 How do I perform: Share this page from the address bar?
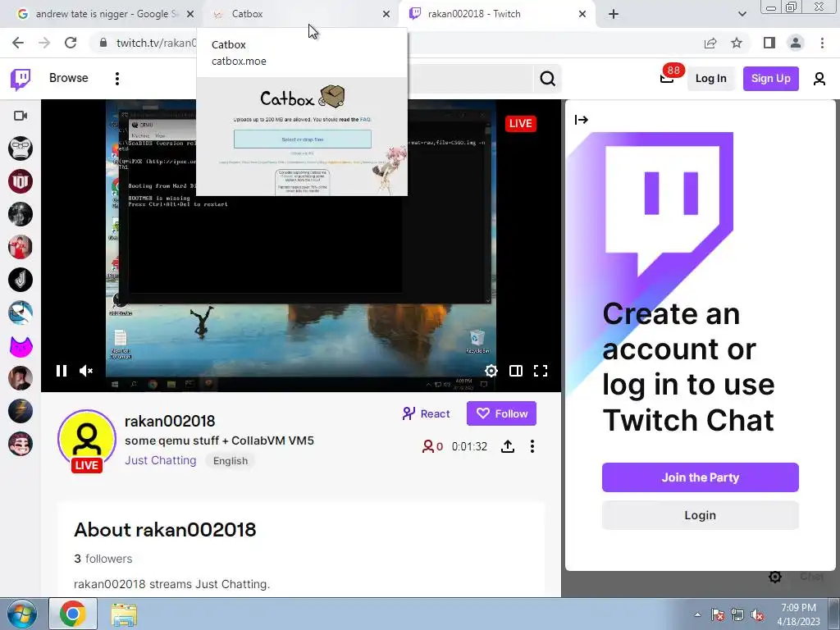(710, 43)
